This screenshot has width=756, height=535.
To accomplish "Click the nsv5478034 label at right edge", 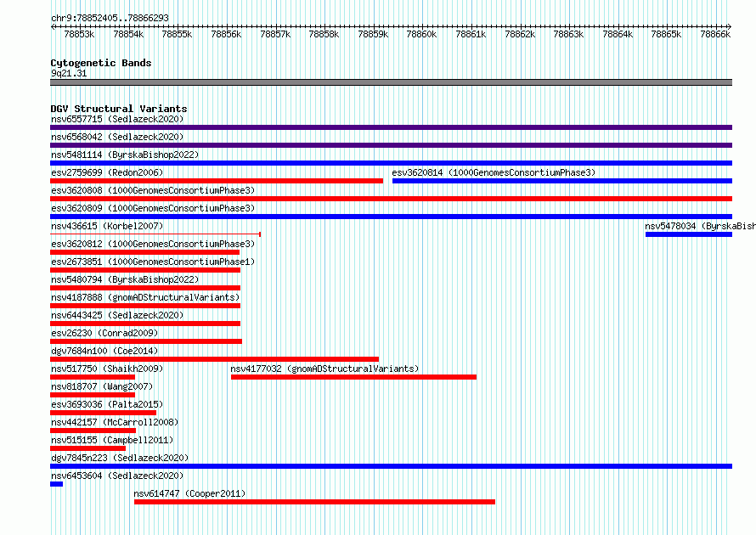I will click(700, 226).
